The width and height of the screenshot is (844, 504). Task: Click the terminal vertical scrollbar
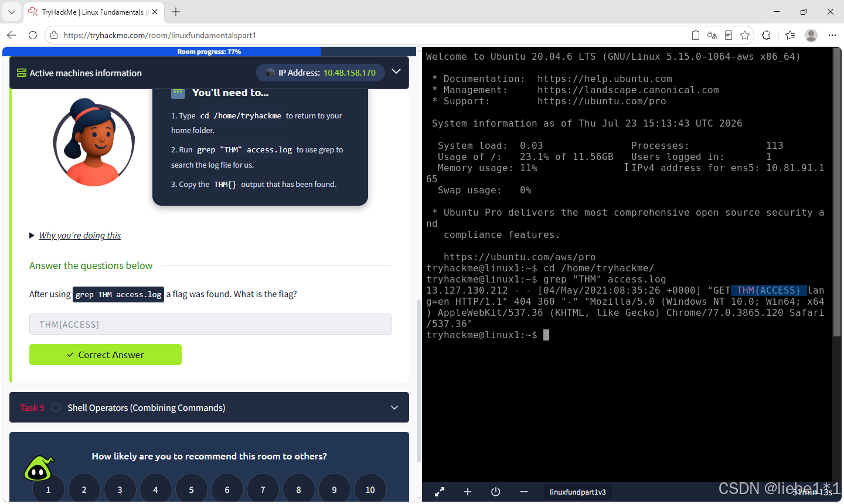[837, 193]
